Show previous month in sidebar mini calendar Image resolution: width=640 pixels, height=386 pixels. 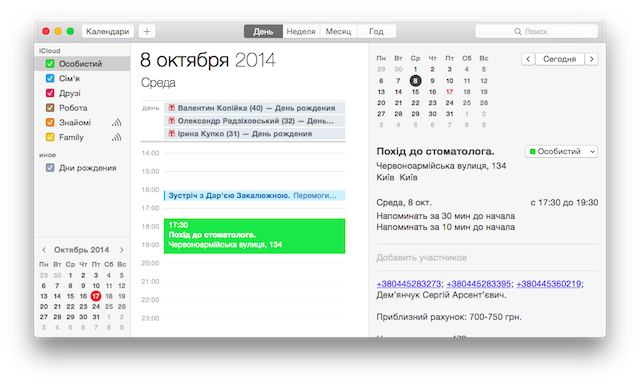click(x=44, y=250)
